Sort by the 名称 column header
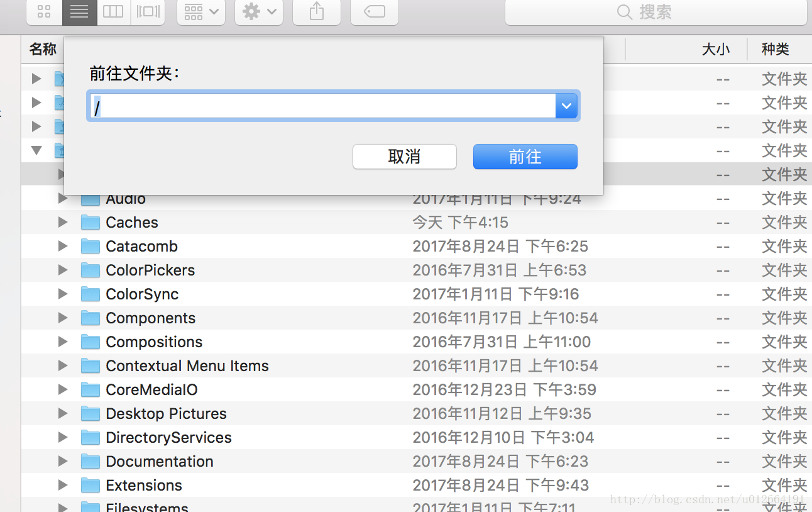The height and width of the screenshot is (512, 812). point(43,49)
